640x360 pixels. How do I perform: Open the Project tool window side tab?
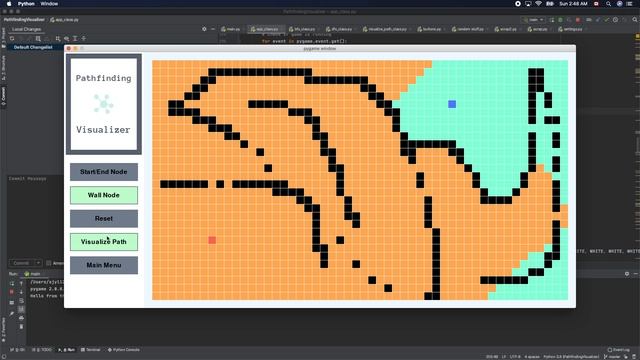click(3, 37)
